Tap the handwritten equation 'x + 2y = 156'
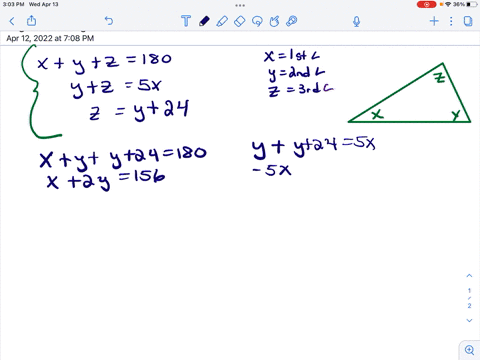Screen dimensions: 480x360 pyautogui.click(x=106, y=180)
